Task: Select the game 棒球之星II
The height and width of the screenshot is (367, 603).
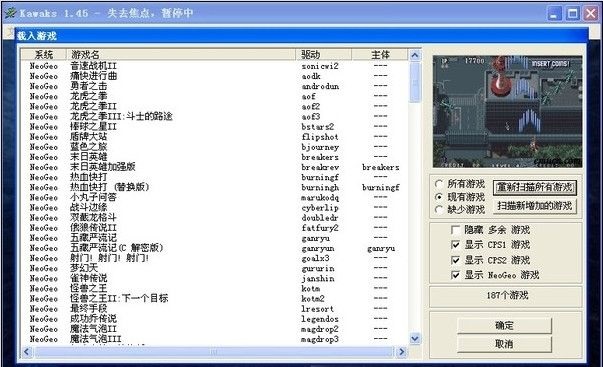Action: tap(214, 127)
